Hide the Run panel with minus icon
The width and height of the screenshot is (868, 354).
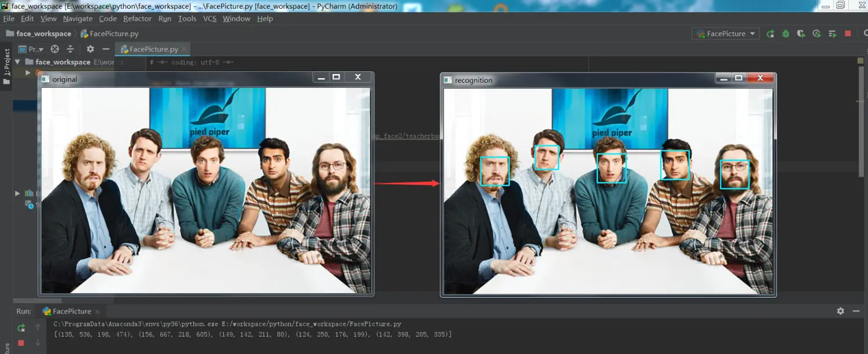point(857,311)
